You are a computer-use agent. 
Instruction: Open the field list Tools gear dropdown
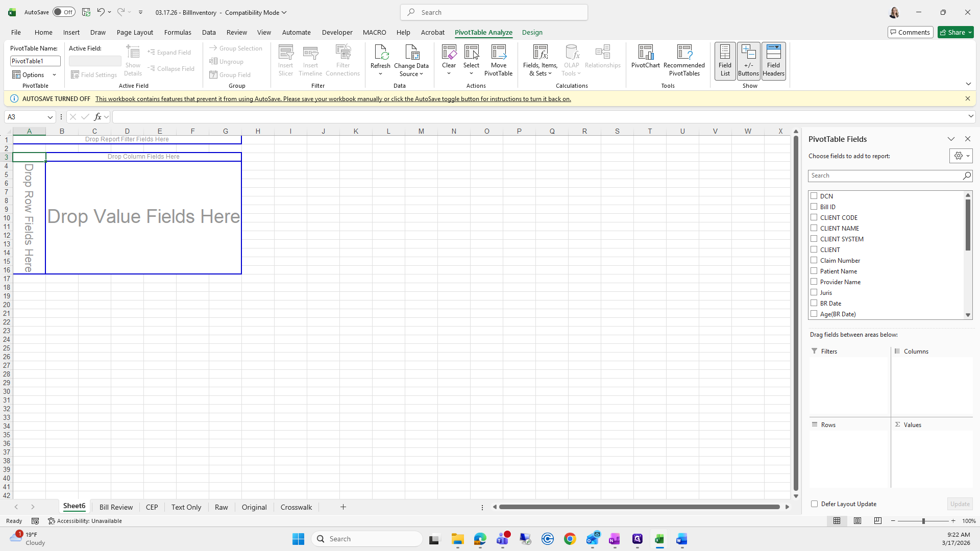(961, 156)
